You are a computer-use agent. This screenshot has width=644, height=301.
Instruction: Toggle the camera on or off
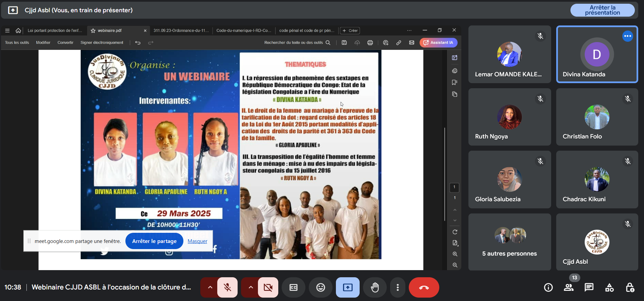click(x=268, y=287)
